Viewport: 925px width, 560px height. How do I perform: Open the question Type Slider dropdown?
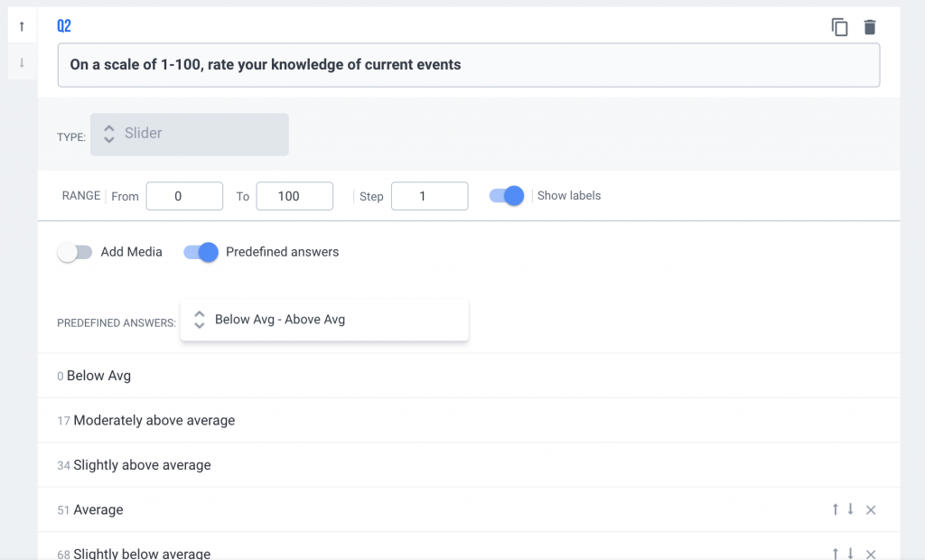(x=190, y=134)
